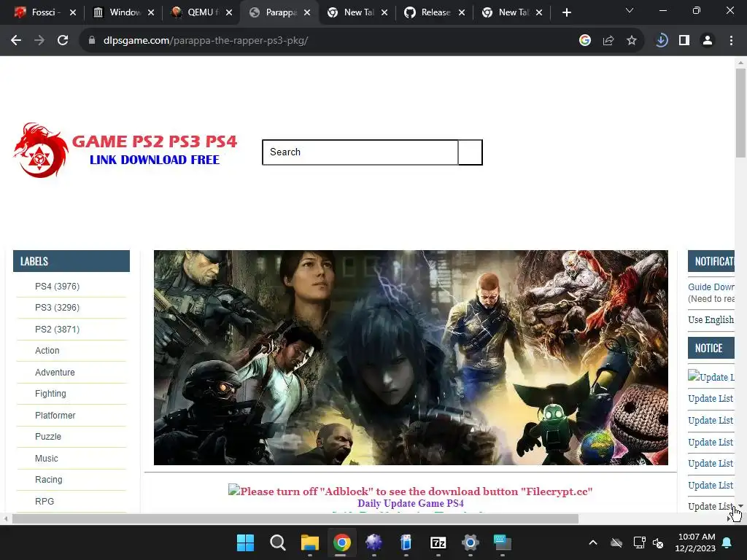This screenshot has width=747, height=560.
Task: Open the Windows Start menu
Action: 246,542
